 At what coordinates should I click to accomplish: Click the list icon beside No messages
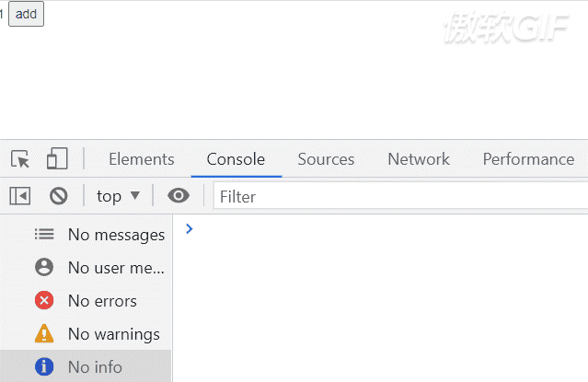pos(44,234)
